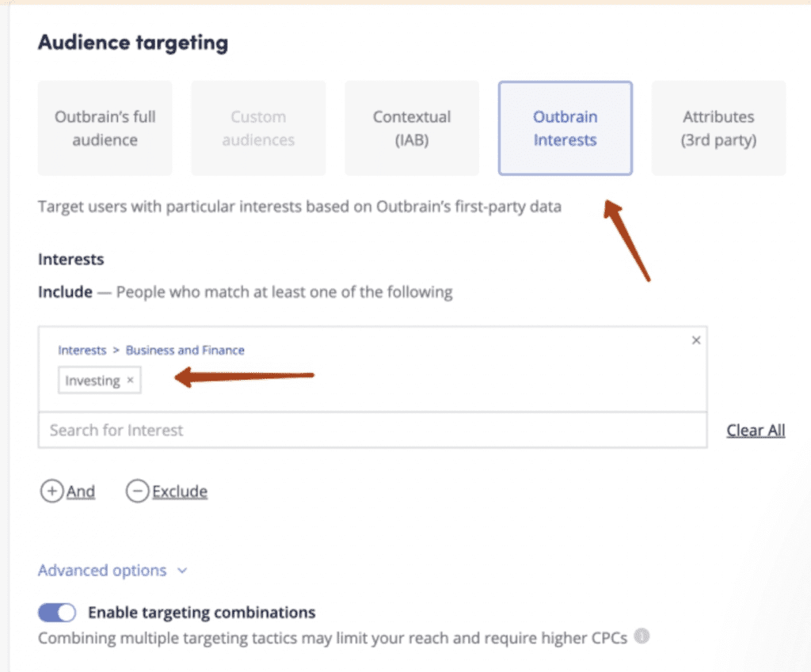The height and width of the screenshot is (672, 811).
Task: Focus the Search for Interest field
Action: (x=372, y=430)
